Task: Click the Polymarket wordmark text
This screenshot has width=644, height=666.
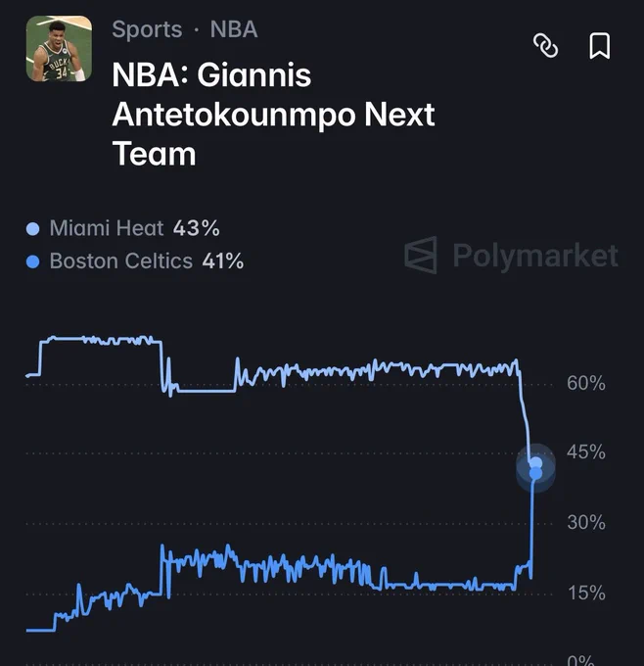Action: pos(535,257)
